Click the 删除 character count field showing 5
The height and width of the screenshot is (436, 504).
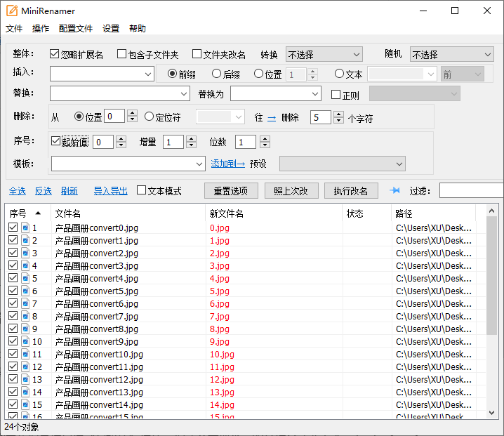click(x=320, y=117)
